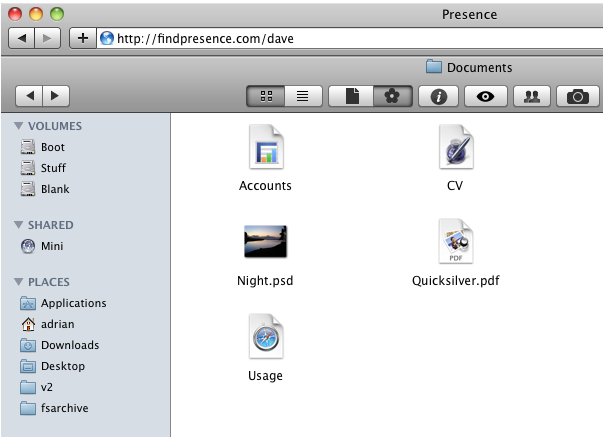The image size is (604, 438).
Task: Collapse the VOLUMES sidebar section
Action: pos(19,127)
